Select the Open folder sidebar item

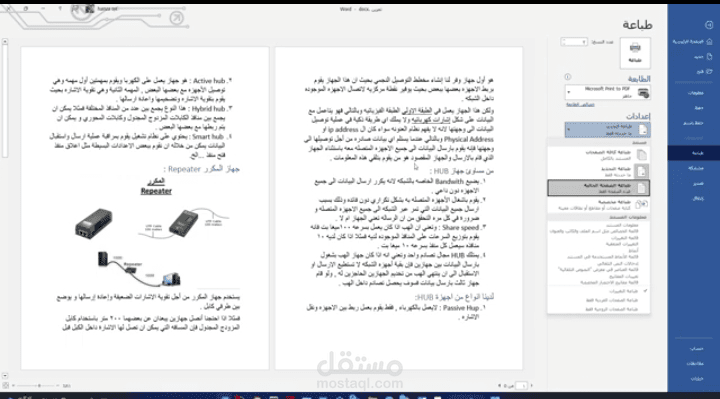(704, 72)
